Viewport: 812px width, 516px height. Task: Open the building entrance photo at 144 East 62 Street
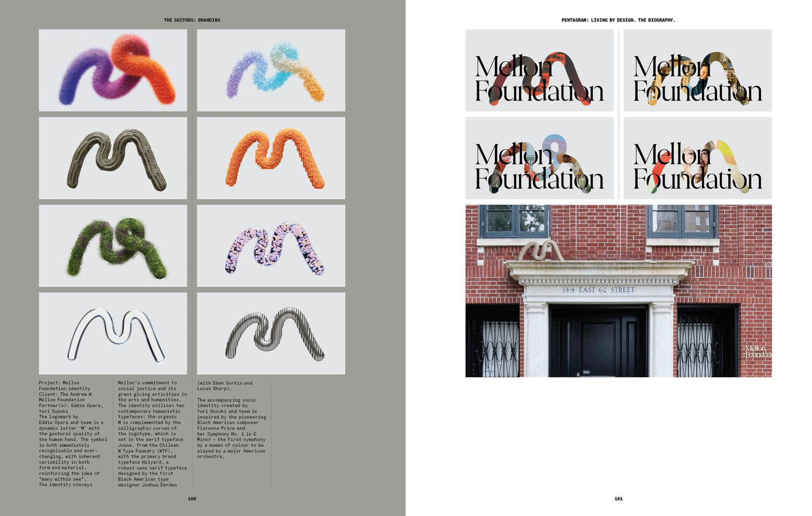pyautogui.click(x=618, y=289)
